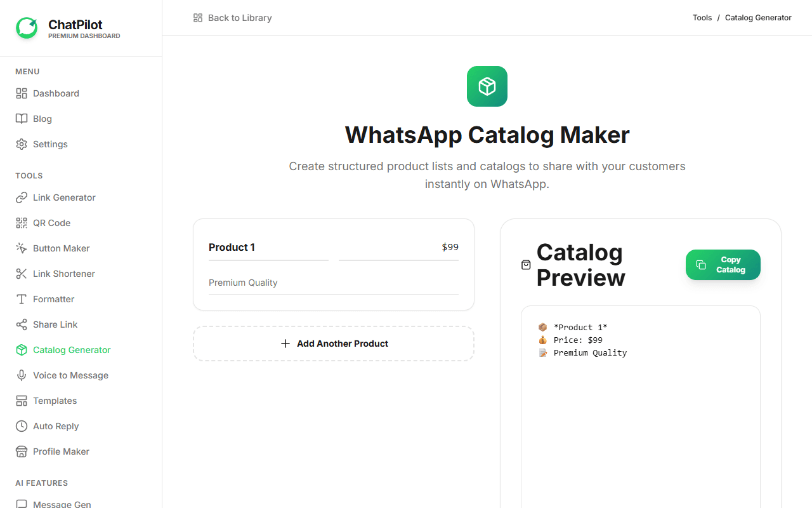Click Add Another Product
This screenshot has height=508, width=812.
click(333, 344)
